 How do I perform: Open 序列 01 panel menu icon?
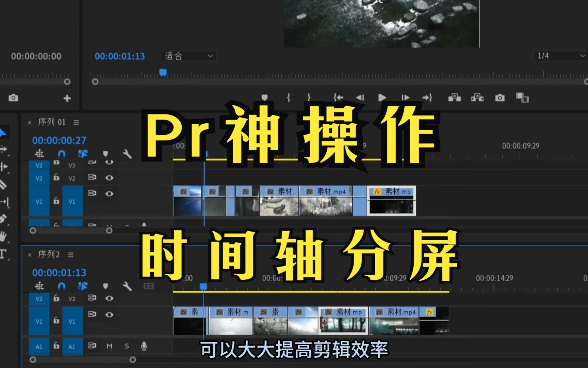[x=76, y=122]
